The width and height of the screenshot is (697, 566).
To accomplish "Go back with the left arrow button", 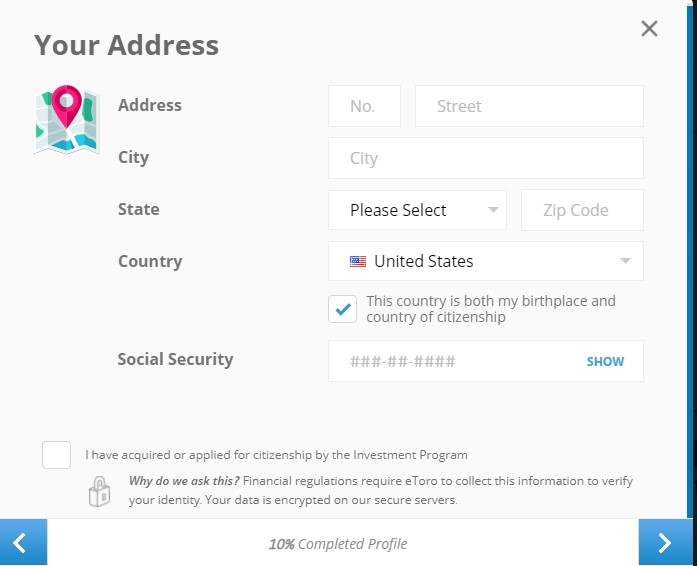I will 24,542.
